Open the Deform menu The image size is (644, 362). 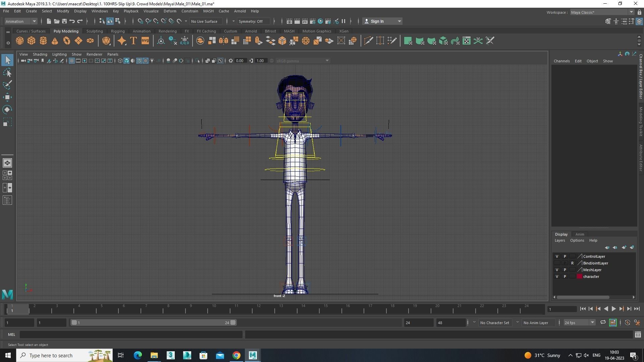(170, 11)
